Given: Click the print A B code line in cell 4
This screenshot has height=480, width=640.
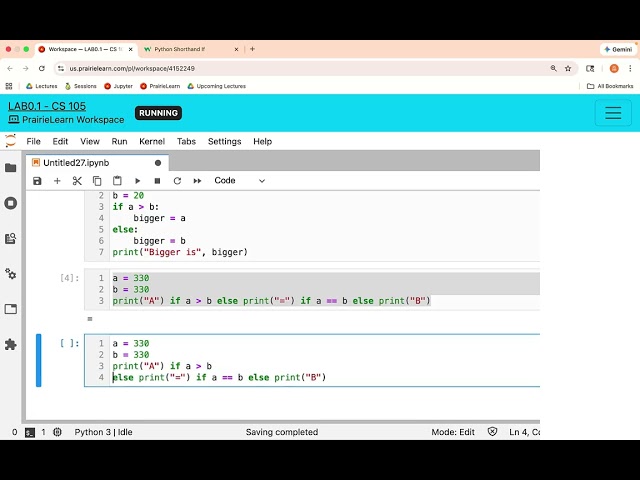Looking at the screenshot, I should point(271,301).
